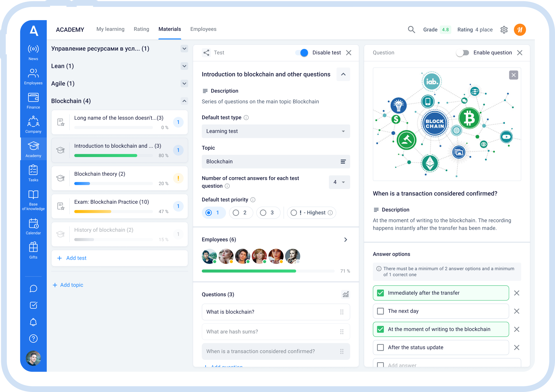555x392 pixels.
Task: Open the notifications bell icon
Action: (33, 322)
